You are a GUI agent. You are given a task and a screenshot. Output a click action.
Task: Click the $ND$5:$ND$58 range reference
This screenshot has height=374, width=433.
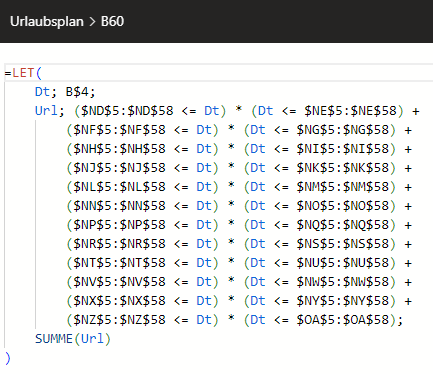point(127,111)
